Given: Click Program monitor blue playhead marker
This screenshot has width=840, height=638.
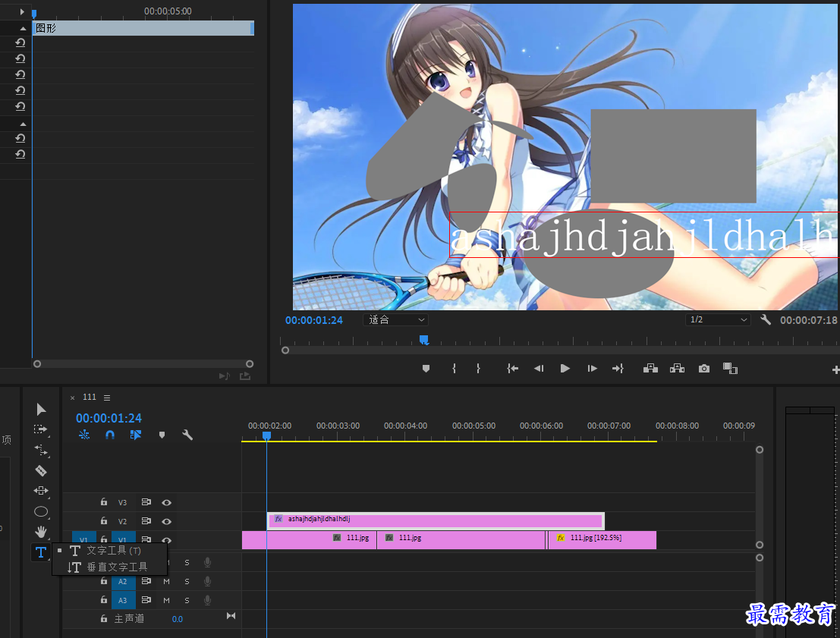Looking at the screenshot, I should point(423,340).
